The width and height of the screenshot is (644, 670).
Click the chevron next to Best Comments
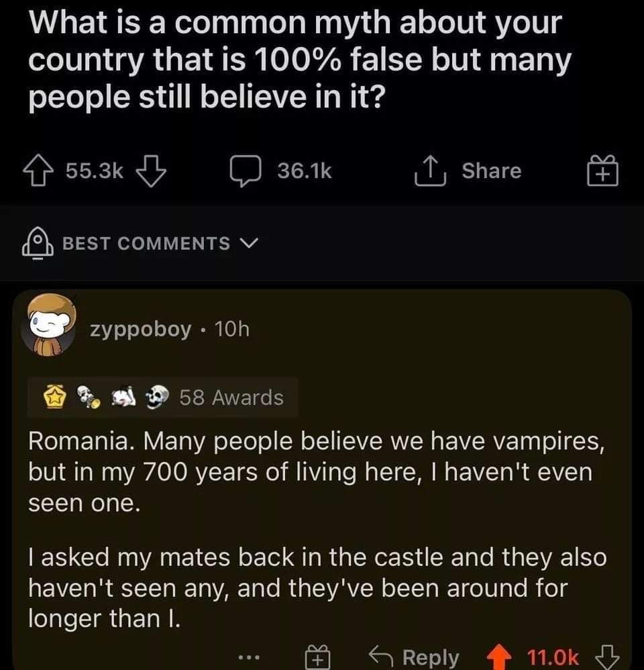click(248, 243)
